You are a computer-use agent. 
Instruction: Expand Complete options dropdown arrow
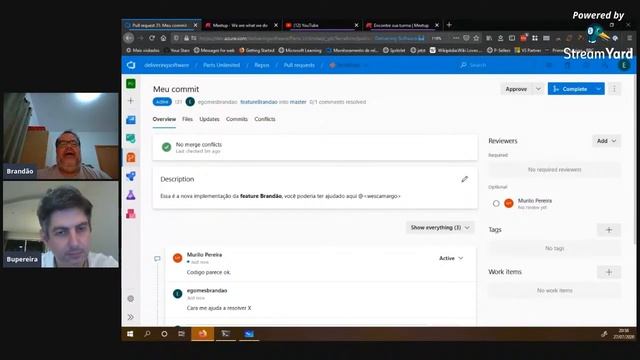(598, 89)
